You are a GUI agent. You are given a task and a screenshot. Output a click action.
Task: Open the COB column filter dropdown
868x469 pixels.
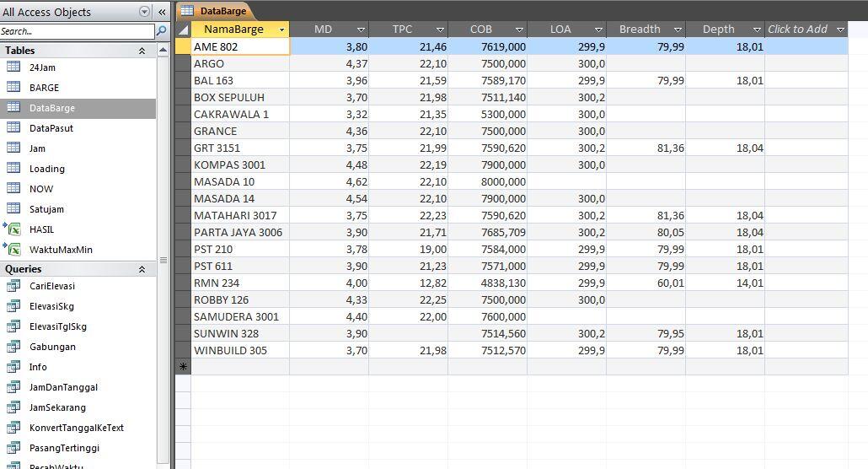tap(519, 30)
